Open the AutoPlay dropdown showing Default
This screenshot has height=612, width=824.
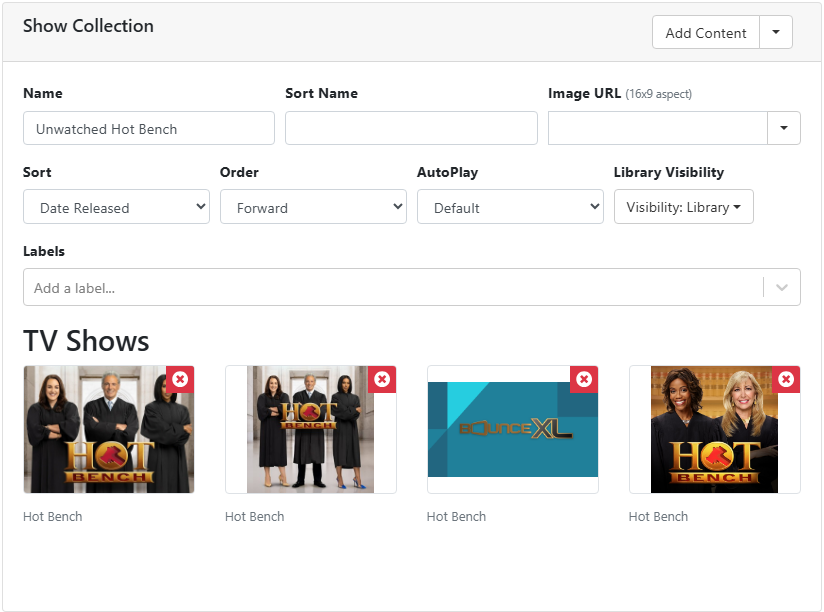[x=510, y=207]
